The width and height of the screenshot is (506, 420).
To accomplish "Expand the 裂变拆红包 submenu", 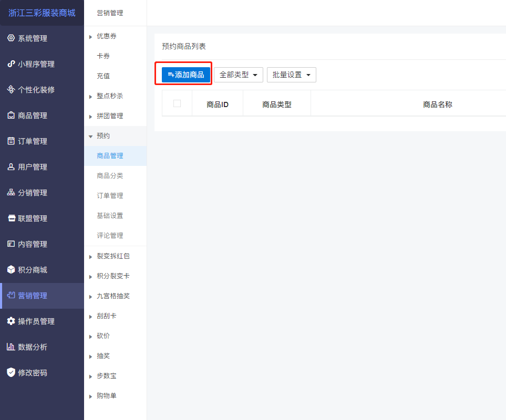I will click(91, 257).
